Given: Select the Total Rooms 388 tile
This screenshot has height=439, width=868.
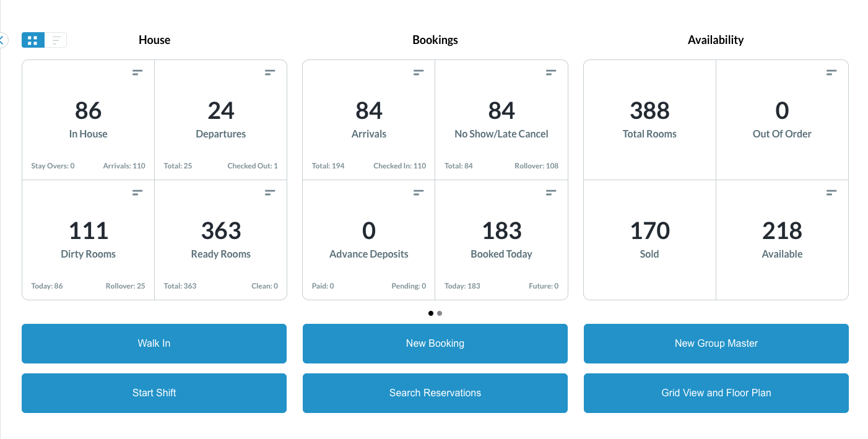Looking at the screenshot, I should (649, 120).
